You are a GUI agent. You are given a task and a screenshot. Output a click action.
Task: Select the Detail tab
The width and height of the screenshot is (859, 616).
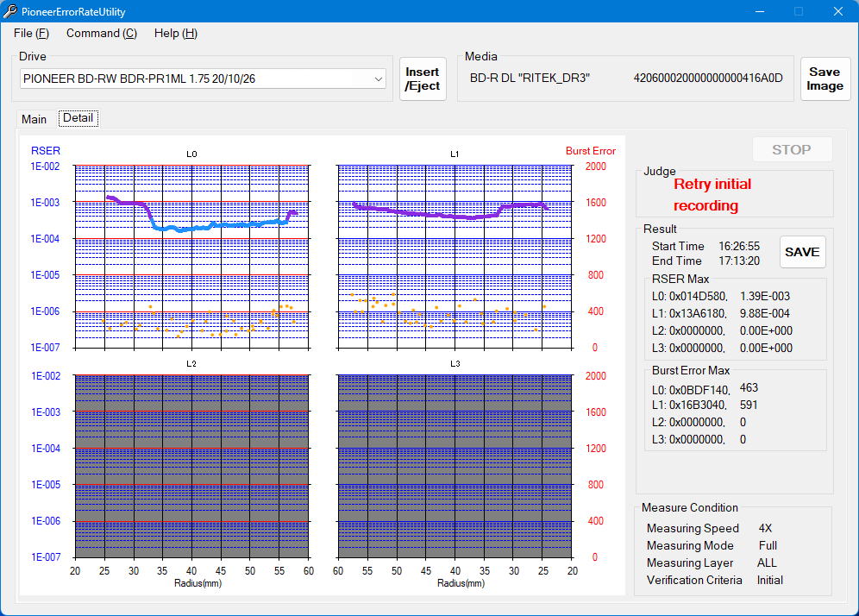pos(78,118)
